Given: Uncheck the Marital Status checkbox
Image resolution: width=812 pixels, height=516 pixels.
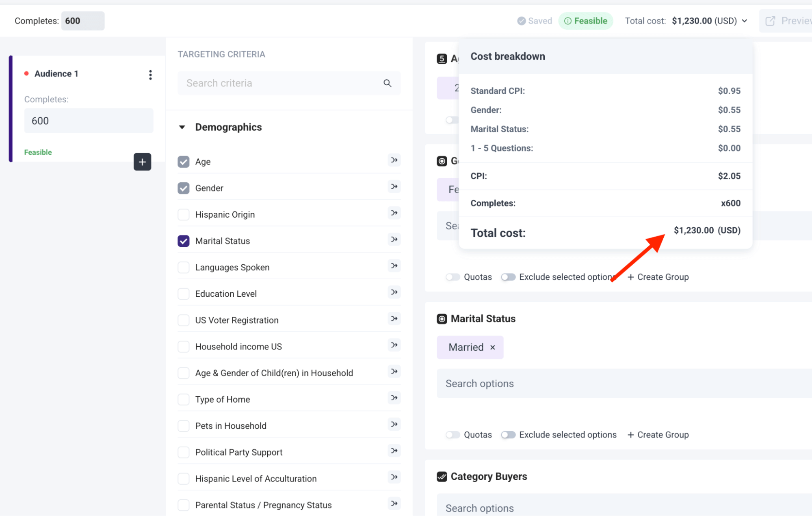Looking at the screenshot, I should (184, 241).
